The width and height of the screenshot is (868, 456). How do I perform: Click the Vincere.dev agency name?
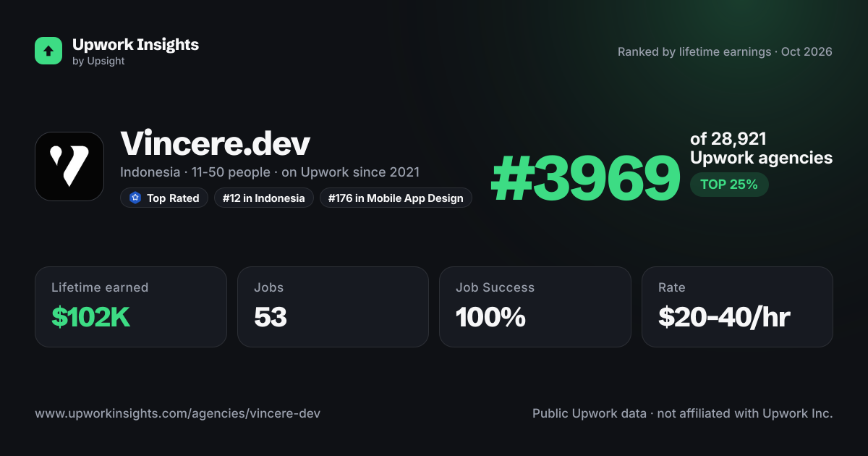[216, 143]
